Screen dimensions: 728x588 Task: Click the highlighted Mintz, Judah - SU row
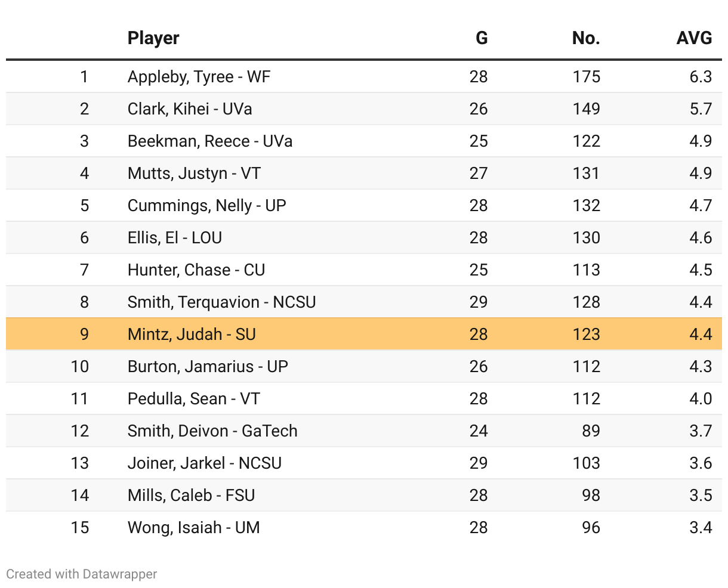pyautogui.click(x=192, y=335)
